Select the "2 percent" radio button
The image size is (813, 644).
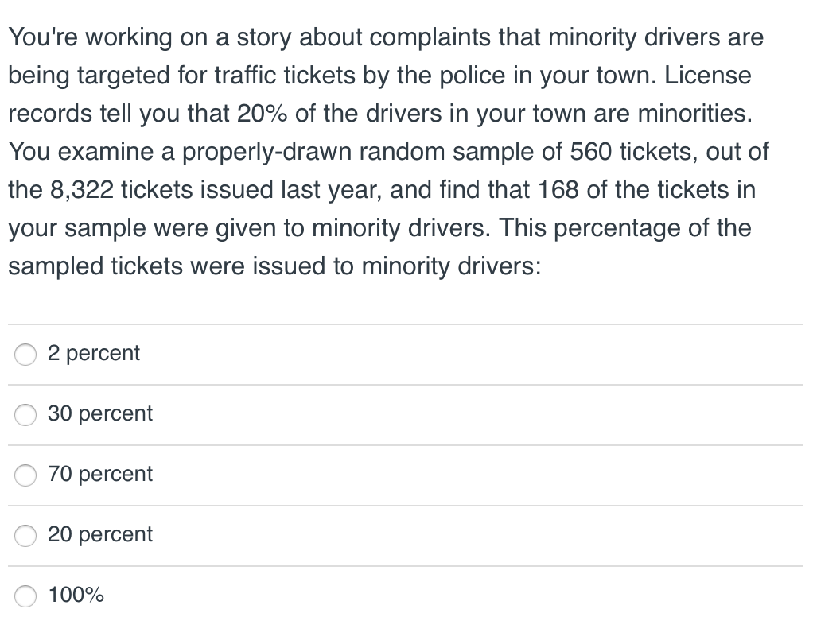(x=25, y=355)
